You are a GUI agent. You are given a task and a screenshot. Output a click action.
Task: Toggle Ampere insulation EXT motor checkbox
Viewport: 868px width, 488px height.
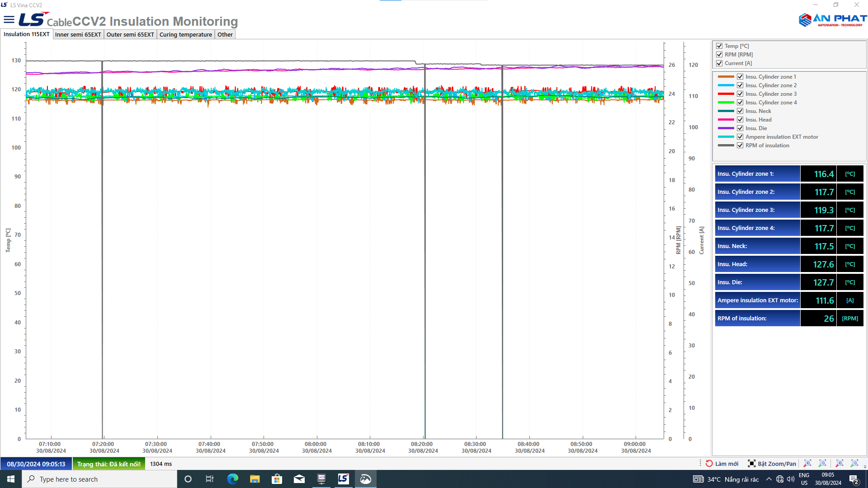pyautogui.click(x=740, y=137)
